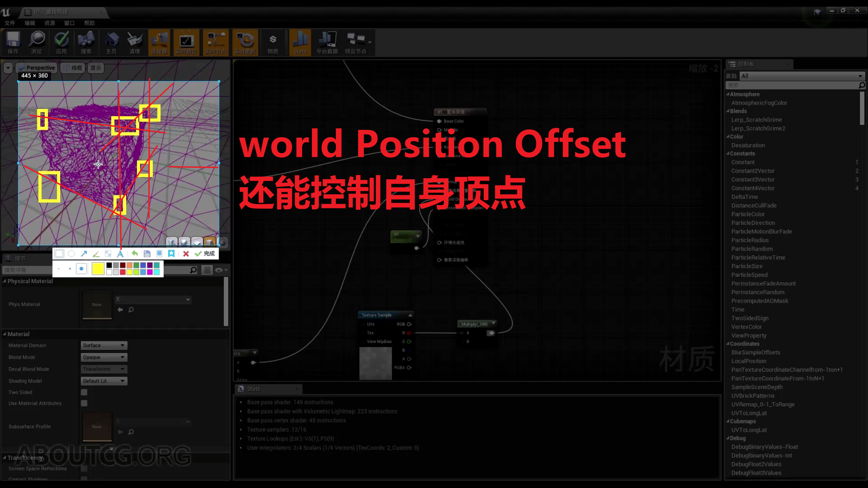Enable the Two Sided checkbox

[x=84, y=392]
